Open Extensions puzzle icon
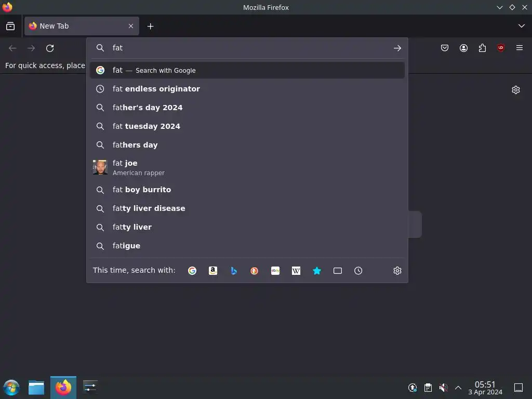 [482, 48]
